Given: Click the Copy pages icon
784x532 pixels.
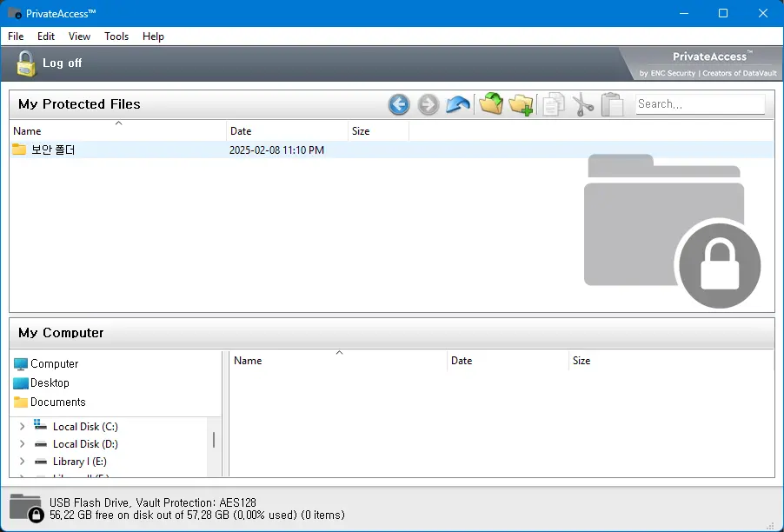Looking at the screenshot, I should pyautogui.click(x=554, y=104).
